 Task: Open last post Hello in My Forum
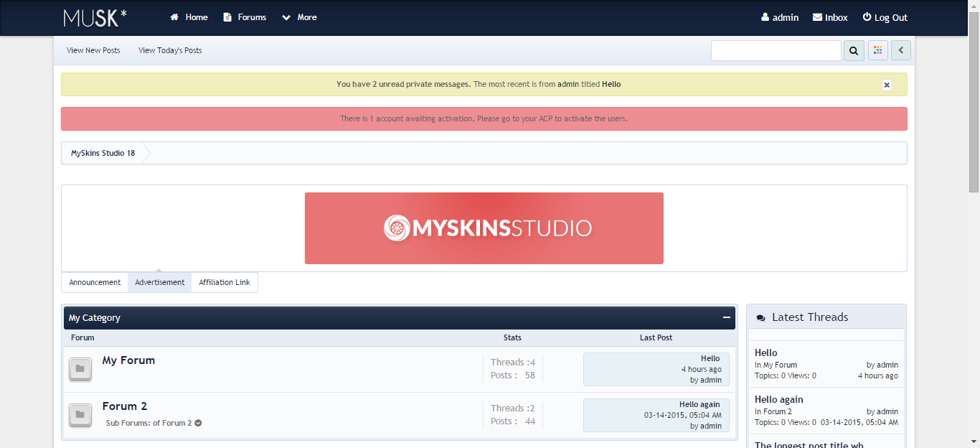pyautogui.click(x=710, y=358)
